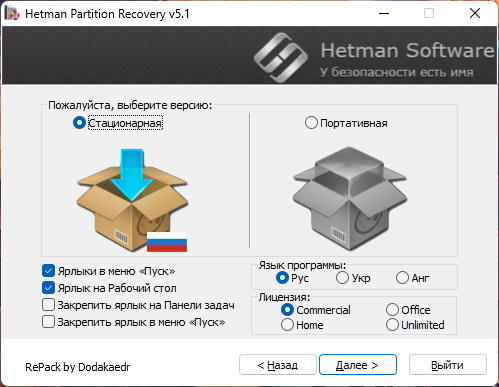Go back with the Назад button
The width and height of the screenshot is (499, 387).
coord(278,365)
